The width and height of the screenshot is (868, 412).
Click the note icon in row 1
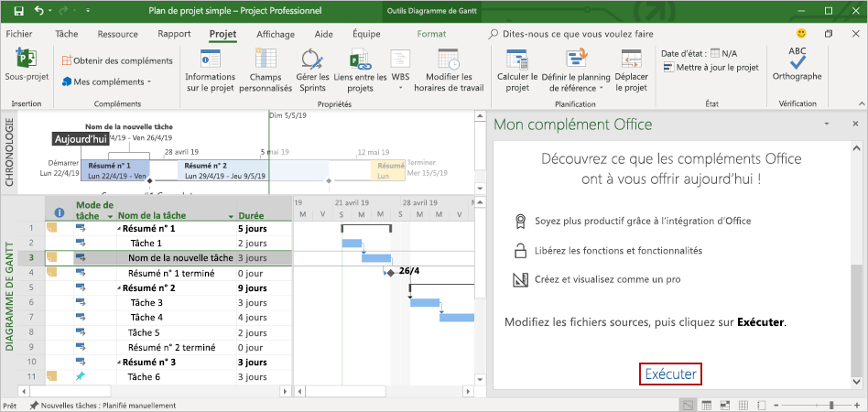tap(52, 228)
